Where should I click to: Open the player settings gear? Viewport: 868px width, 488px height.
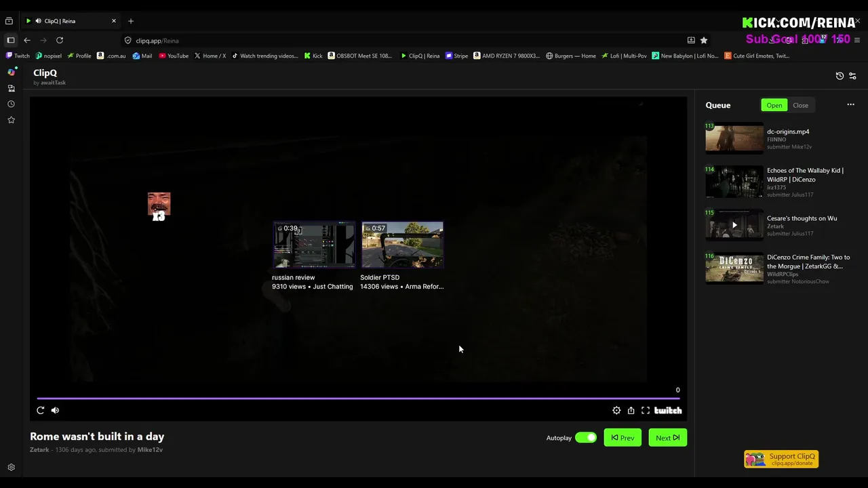(x=616, y=410)
